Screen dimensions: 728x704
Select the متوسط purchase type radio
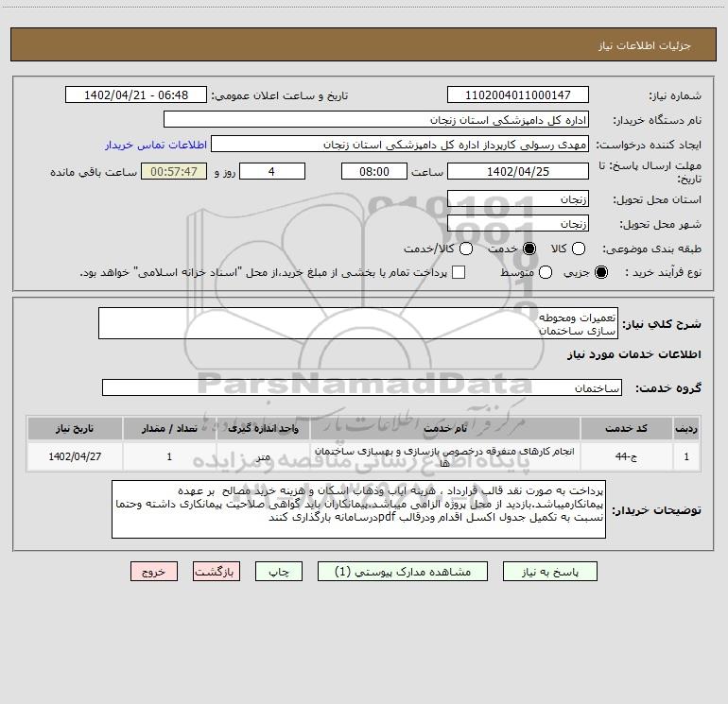click(546, 272)
